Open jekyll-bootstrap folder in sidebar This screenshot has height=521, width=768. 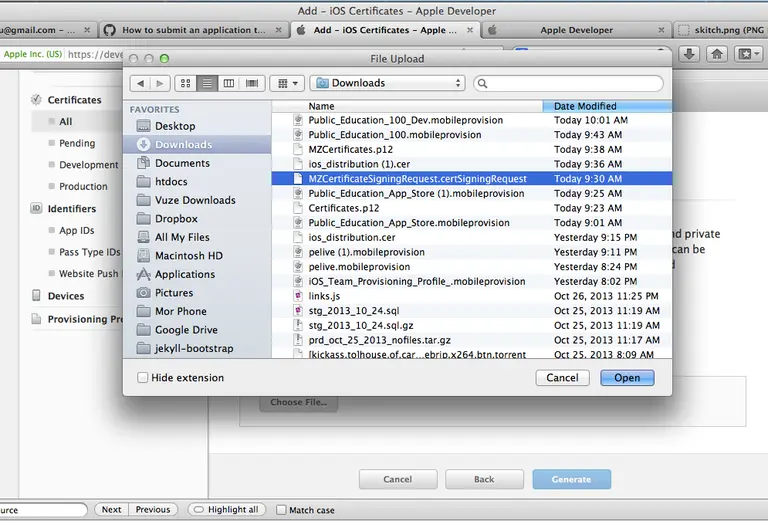196,348
